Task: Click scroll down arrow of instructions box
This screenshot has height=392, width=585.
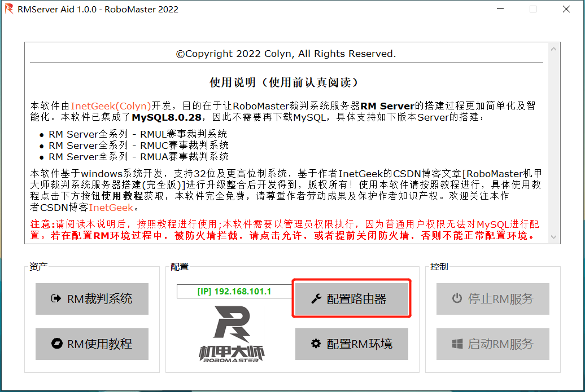Action: [x=553, y=237]
